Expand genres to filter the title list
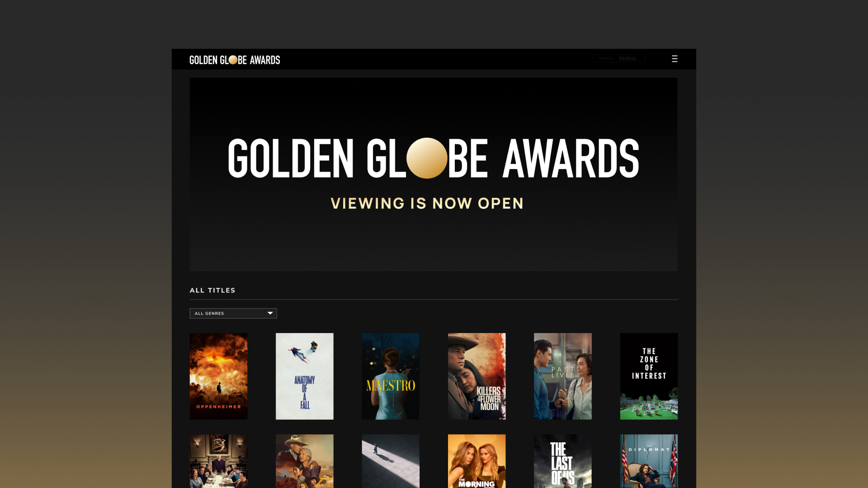This screenshot has height=488, width=868. (233, 313)
